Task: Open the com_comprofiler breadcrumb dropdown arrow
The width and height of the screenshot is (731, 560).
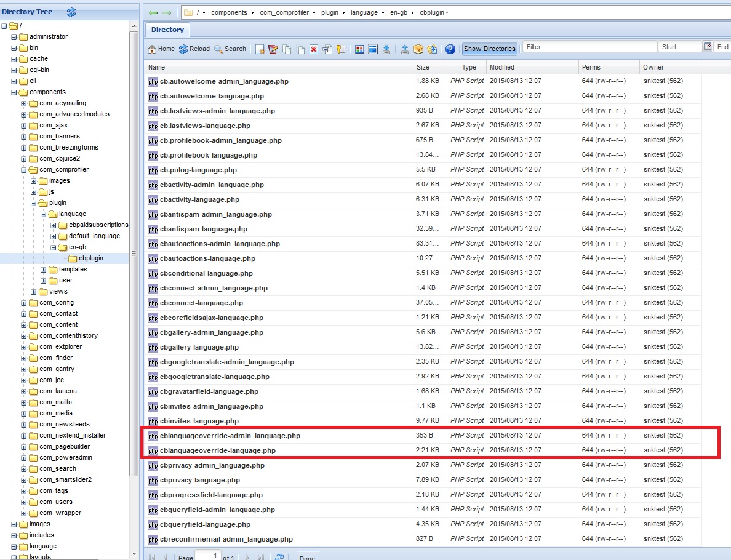Action: (x=314, y=12)
